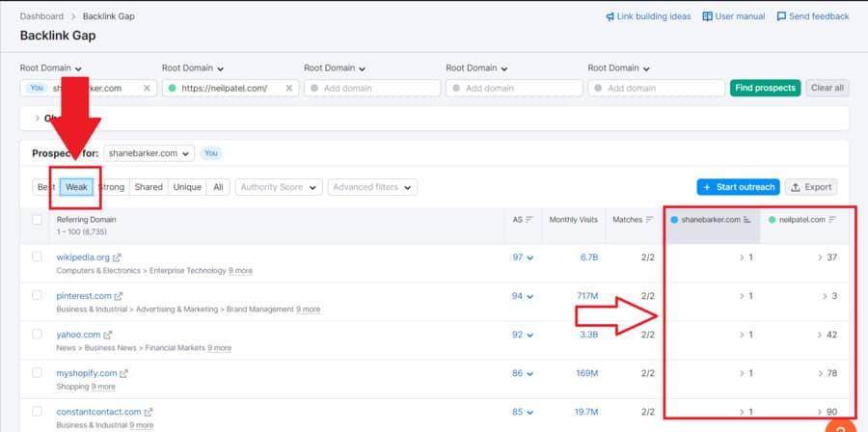Open first Root Domain dropdown
868x432 pixels.
click(51, 68)
